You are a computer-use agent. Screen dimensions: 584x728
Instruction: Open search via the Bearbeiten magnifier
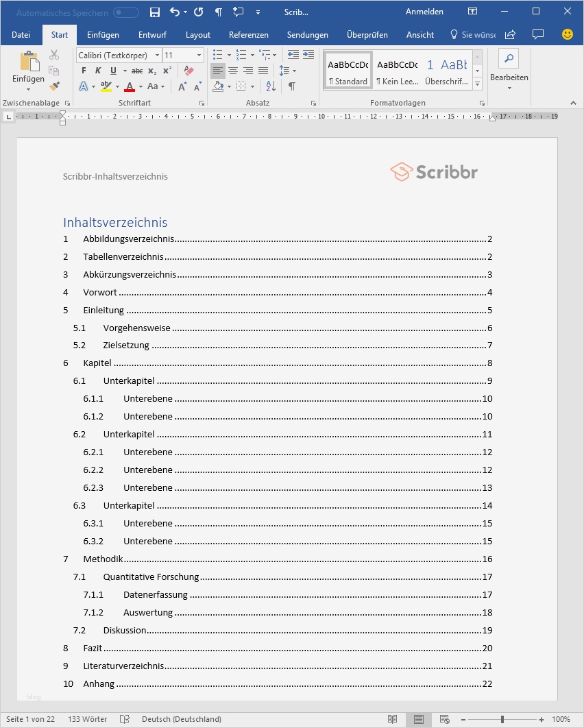[509, 58]
